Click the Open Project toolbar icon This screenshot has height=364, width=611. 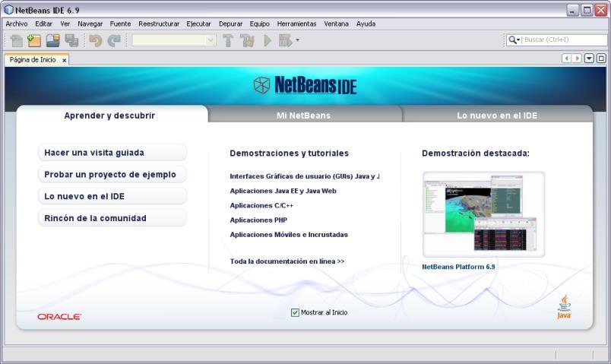[x=53, y=40]
